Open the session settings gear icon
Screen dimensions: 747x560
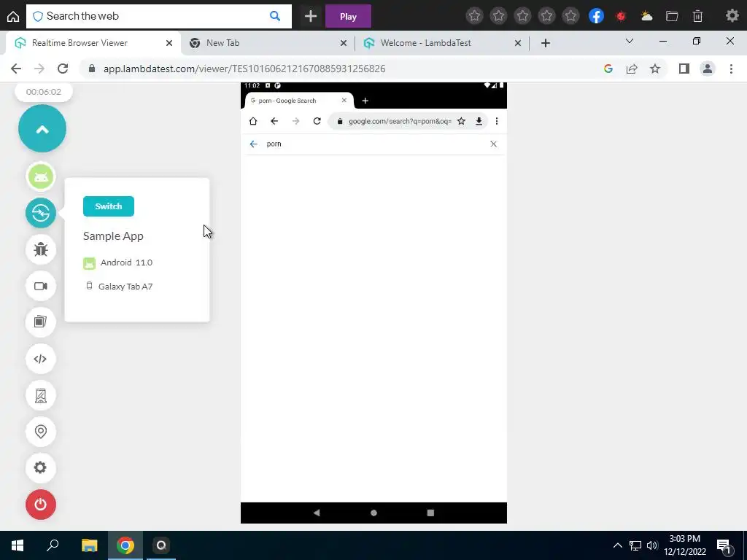click(x=41, y=467)
